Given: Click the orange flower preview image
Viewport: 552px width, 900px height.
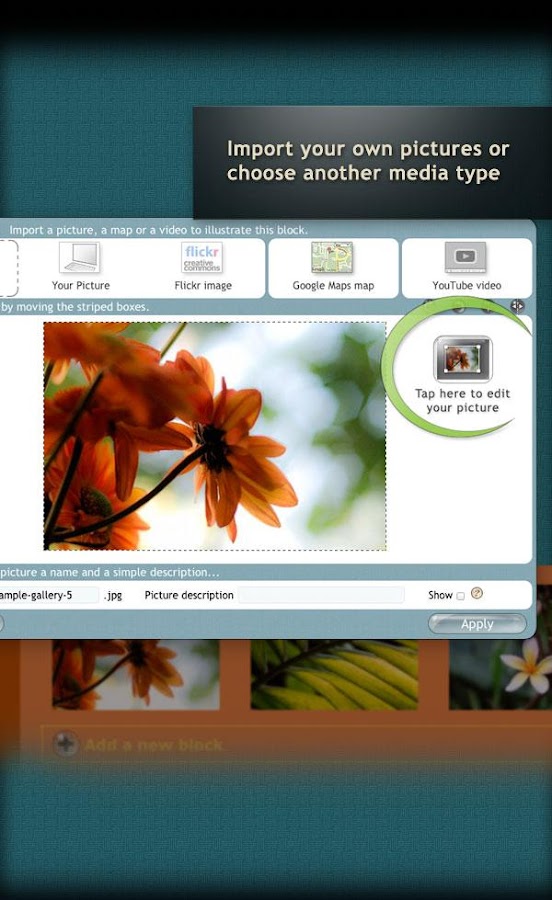Looking at the screenshot, I should (215, 436).
